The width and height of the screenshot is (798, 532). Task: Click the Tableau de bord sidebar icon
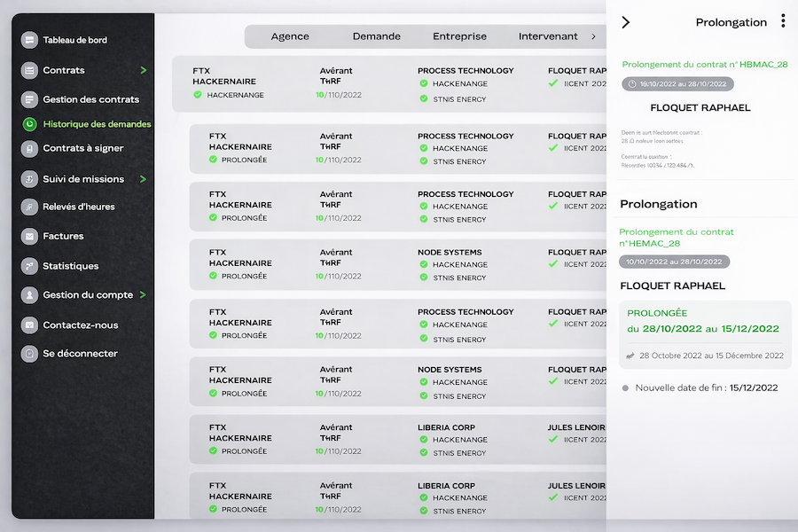(29, 40)
